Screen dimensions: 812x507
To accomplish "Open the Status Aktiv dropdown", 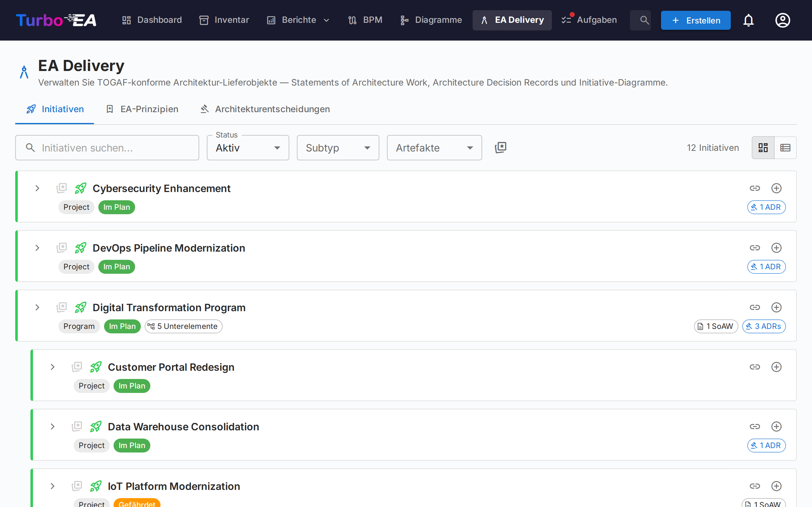I will point(248,148).
